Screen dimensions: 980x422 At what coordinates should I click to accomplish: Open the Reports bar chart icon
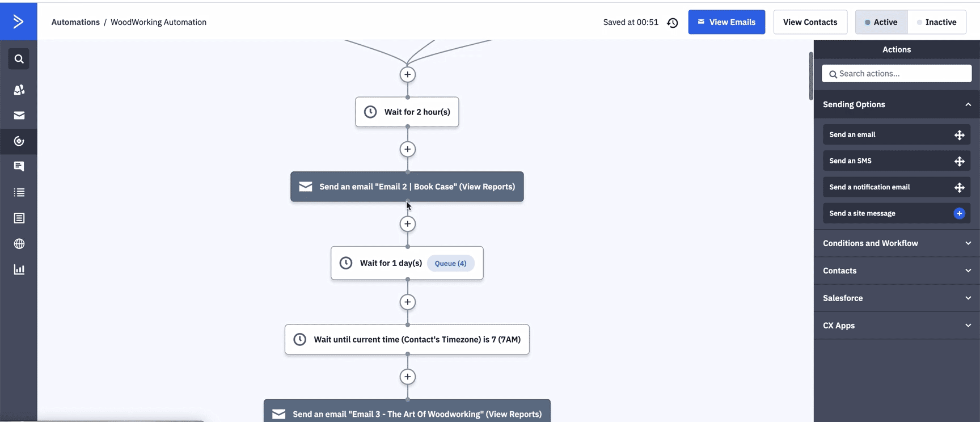click(x=19, y=269)
